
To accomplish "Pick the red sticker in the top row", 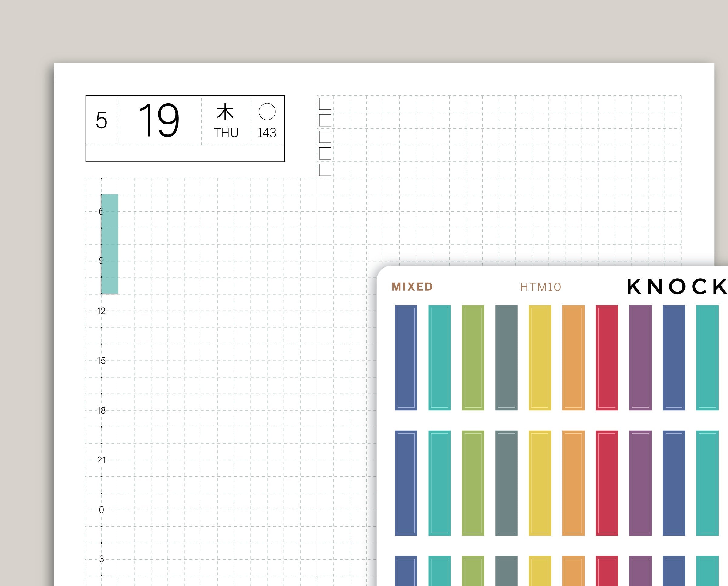I will (607, 358).
